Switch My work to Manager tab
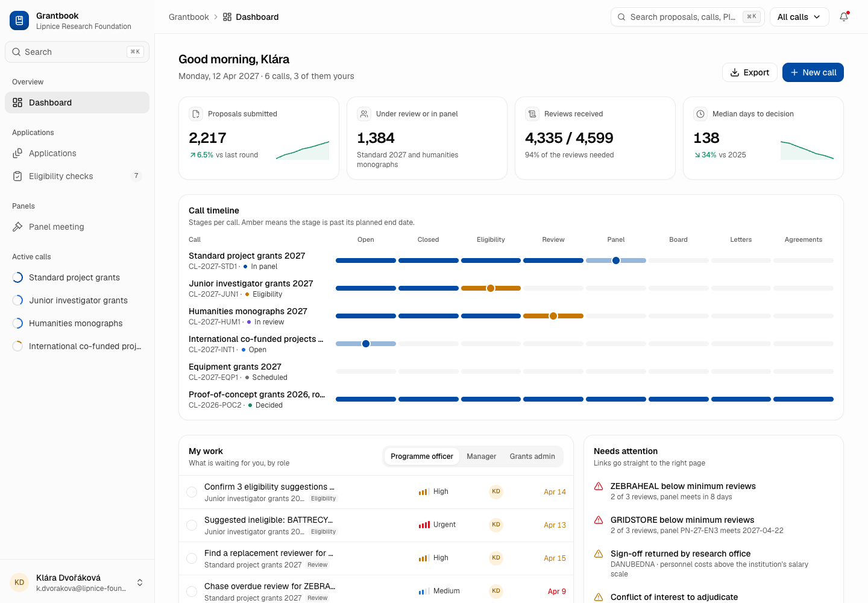Image resolution: width=868 pixels, height=603 pixels. pos(481,456)
